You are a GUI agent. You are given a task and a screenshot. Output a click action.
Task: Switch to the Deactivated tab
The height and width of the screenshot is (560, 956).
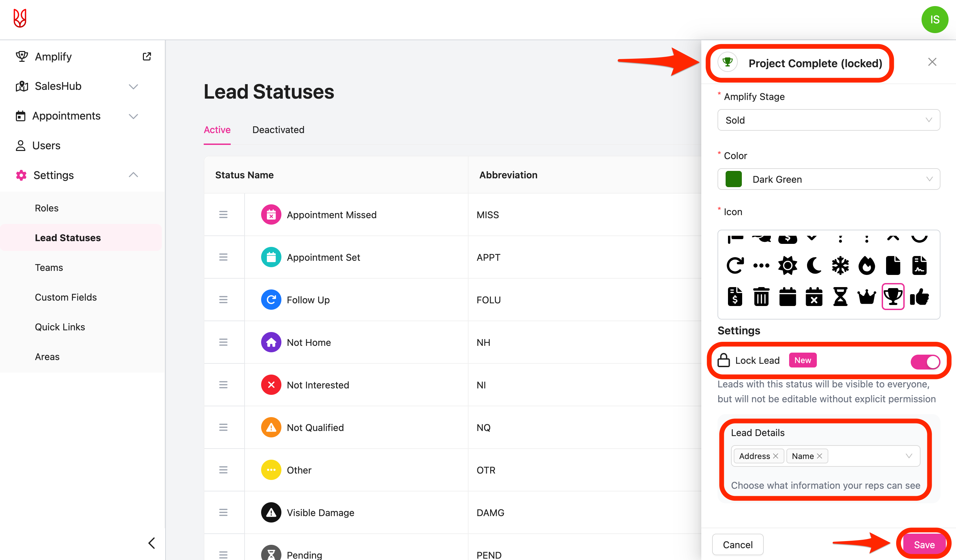coord(278,130)
